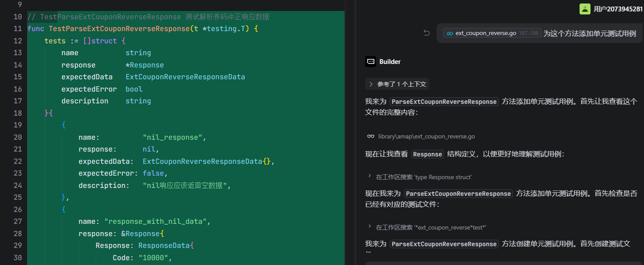
Task: Click the user prompt 为这个方法添加单元测试用例
Action: pos(590,33)
